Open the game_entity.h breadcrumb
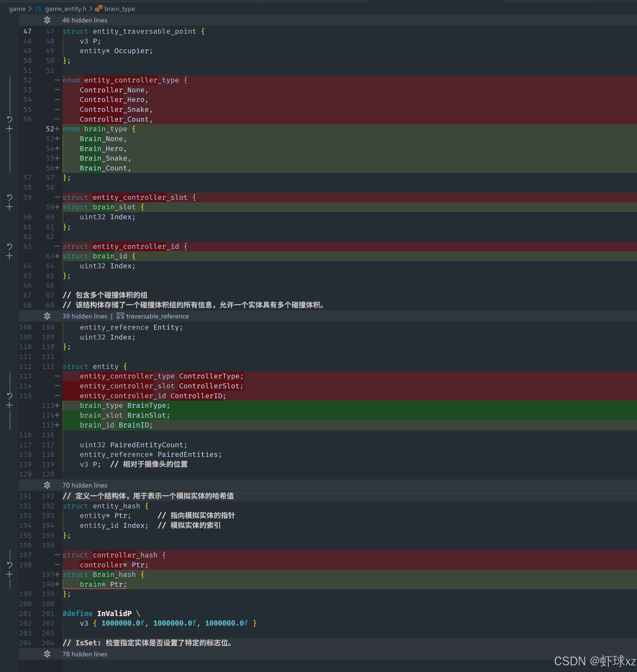The image size is (637, 672). pyautogui.click(x=65, y=9)
